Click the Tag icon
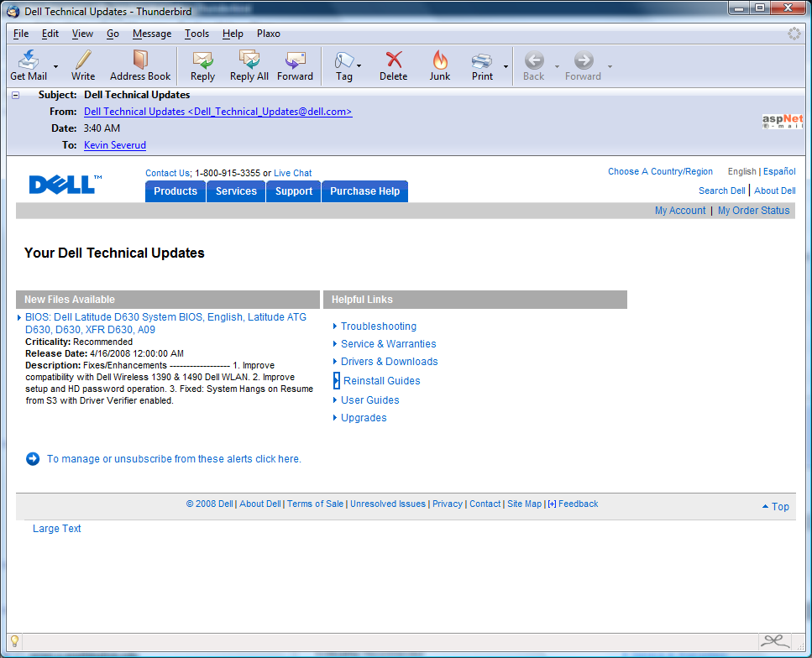The height and width of the screenshot is (658, 812). pyautogui.click(x=343, y=60)
